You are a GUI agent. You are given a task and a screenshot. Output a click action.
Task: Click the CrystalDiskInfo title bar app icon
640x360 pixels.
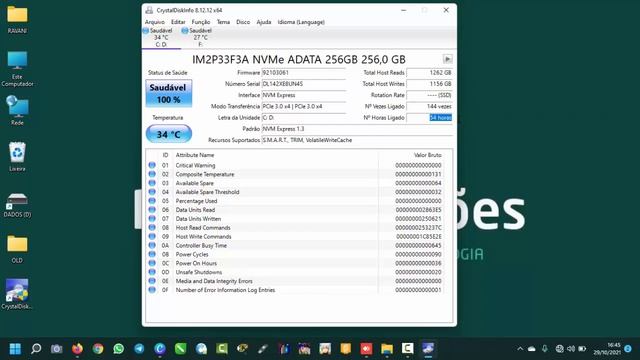149,10
